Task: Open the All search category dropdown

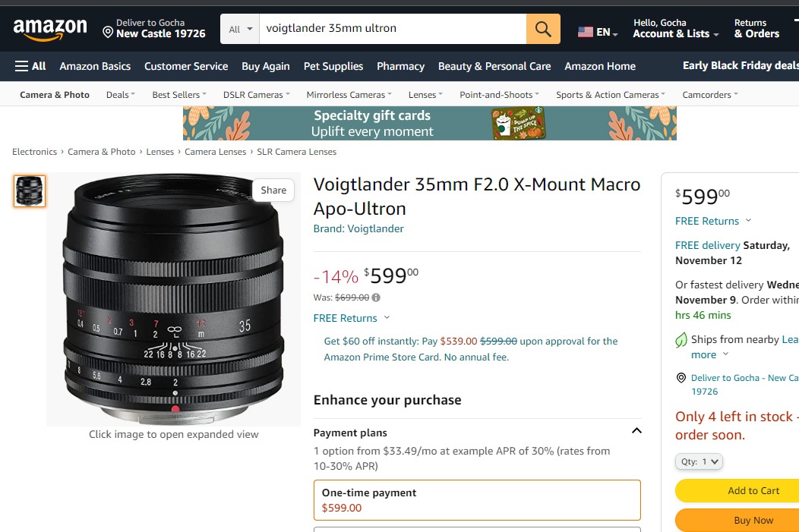Action: coord(240,29)
